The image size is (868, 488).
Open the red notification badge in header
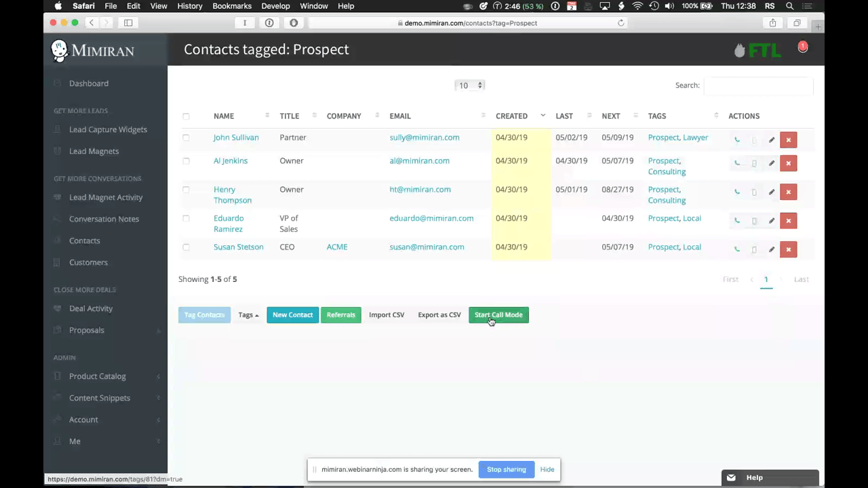[803, 47]
